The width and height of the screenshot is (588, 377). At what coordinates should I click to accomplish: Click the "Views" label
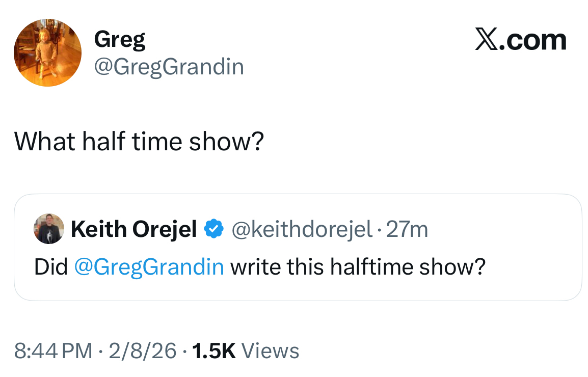point(270,351)
